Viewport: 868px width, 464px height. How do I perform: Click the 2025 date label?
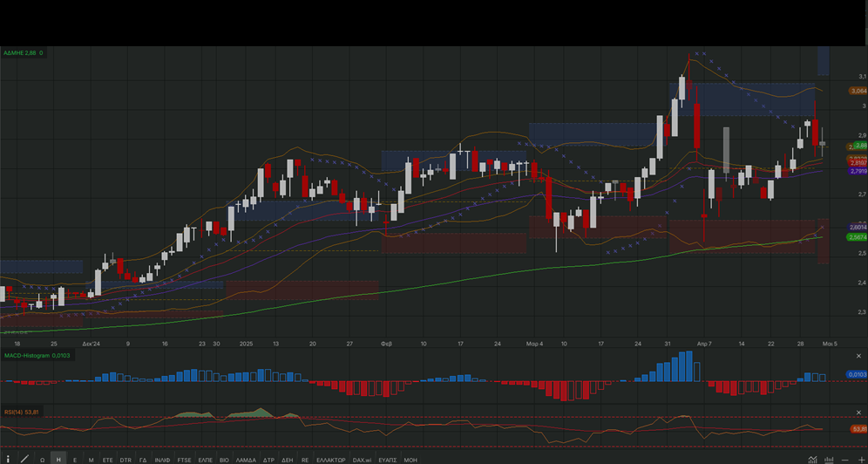pyautogui.click(x=246, y=344)
